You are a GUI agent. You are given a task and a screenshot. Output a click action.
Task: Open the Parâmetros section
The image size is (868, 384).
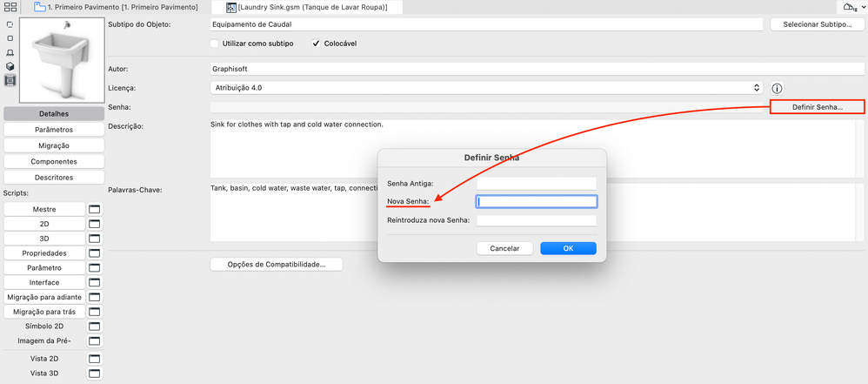[x=54, y=130]
